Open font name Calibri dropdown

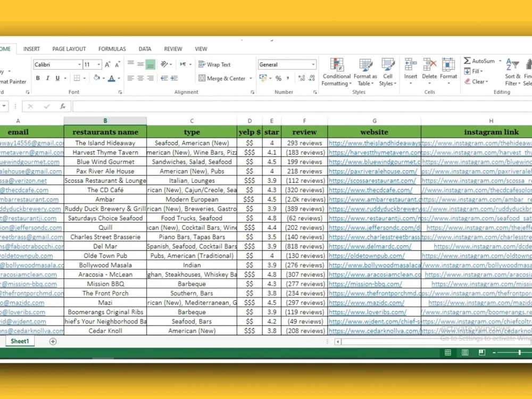79,64
